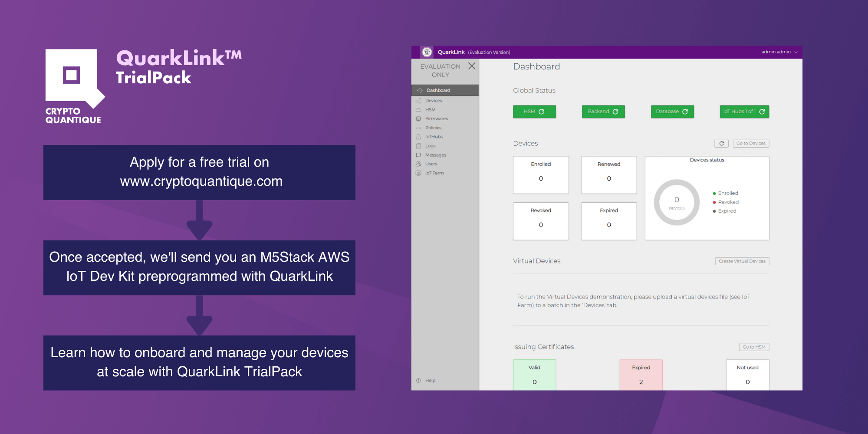Click the Logs document icon in sidebar
868x434 pixels.
click(418, 146)
